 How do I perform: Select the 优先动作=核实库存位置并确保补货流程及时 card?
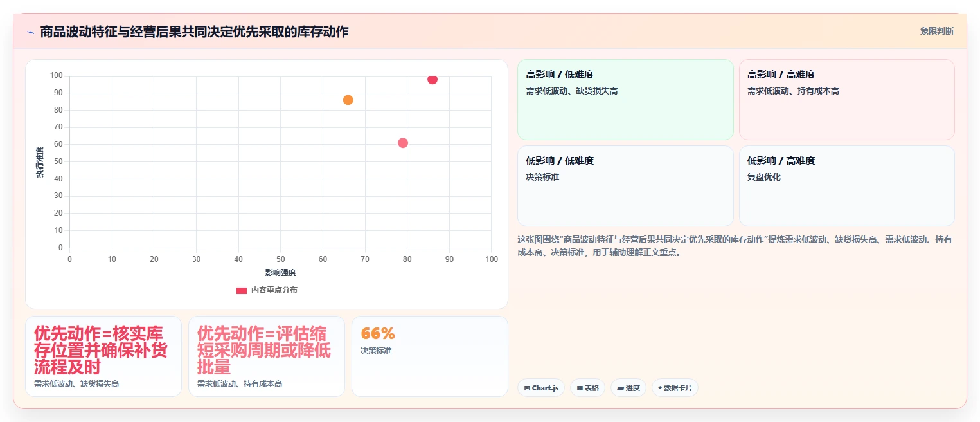(103, 356)
